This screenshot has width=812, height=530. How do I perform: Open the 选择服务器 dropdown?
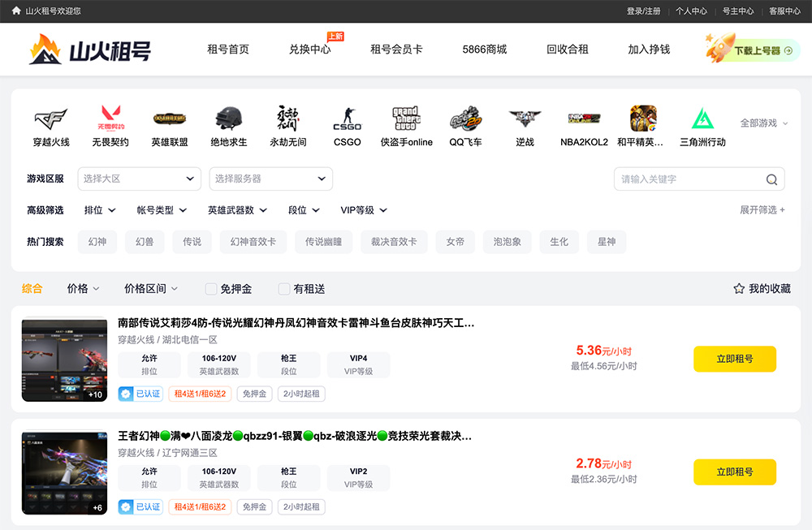[x=271, y=179]
